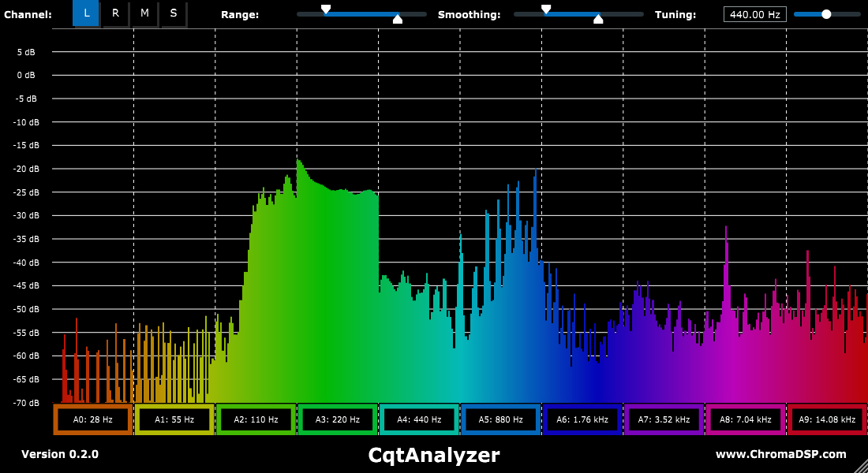Click the -60 dB axis label

point(26,356)
